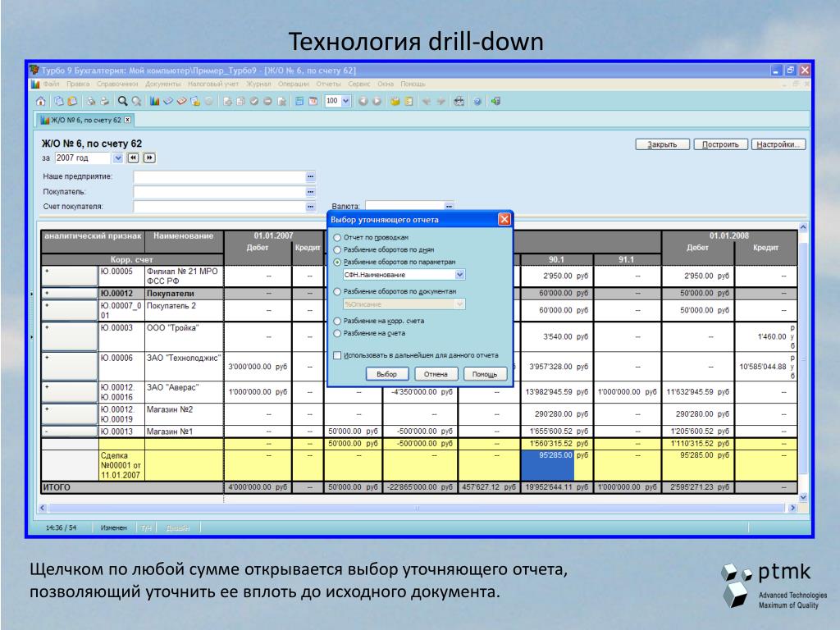
Task: Open the Справочники menu
Action: click(x=117, y=84)
